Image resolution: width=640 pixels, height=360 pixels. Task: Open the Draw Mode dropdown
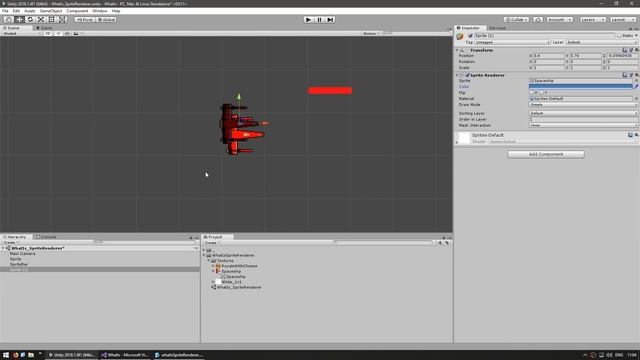tap(583, 105)
